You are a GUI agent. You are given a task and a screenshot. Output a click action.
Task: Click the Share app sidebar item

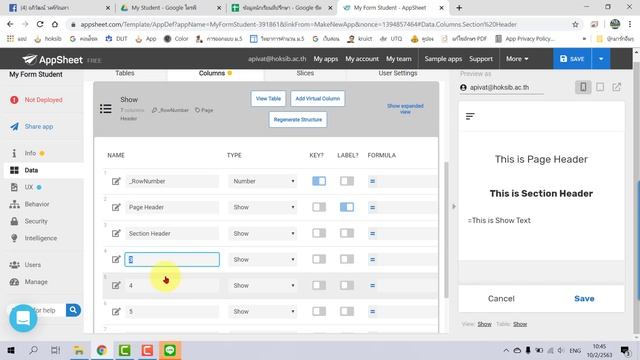(x=39, y=127)
